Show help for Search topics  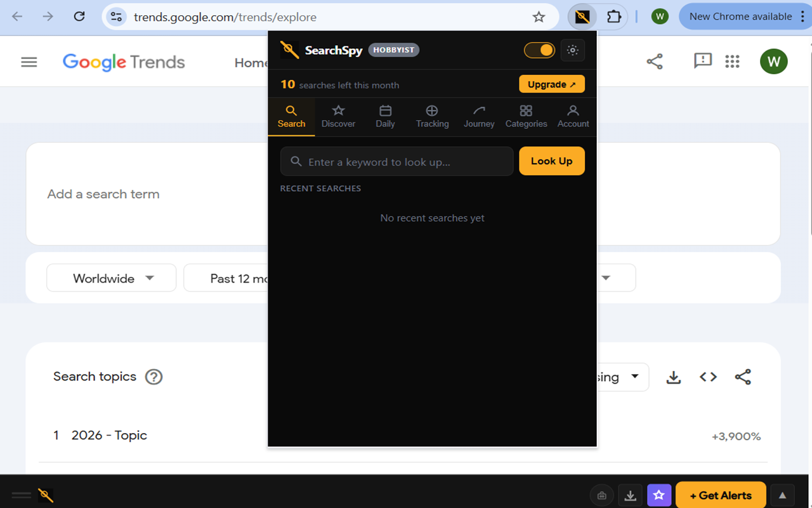click(154, 377)
